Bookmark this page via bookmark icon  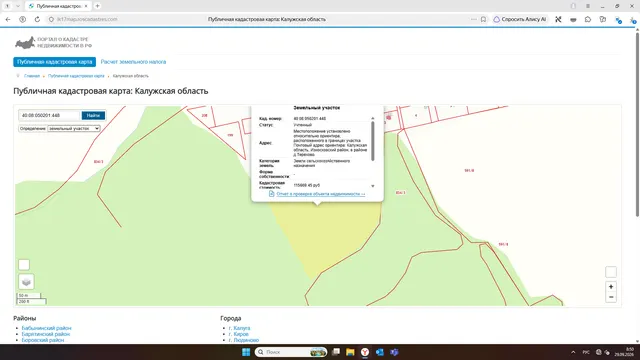[483, 19]
